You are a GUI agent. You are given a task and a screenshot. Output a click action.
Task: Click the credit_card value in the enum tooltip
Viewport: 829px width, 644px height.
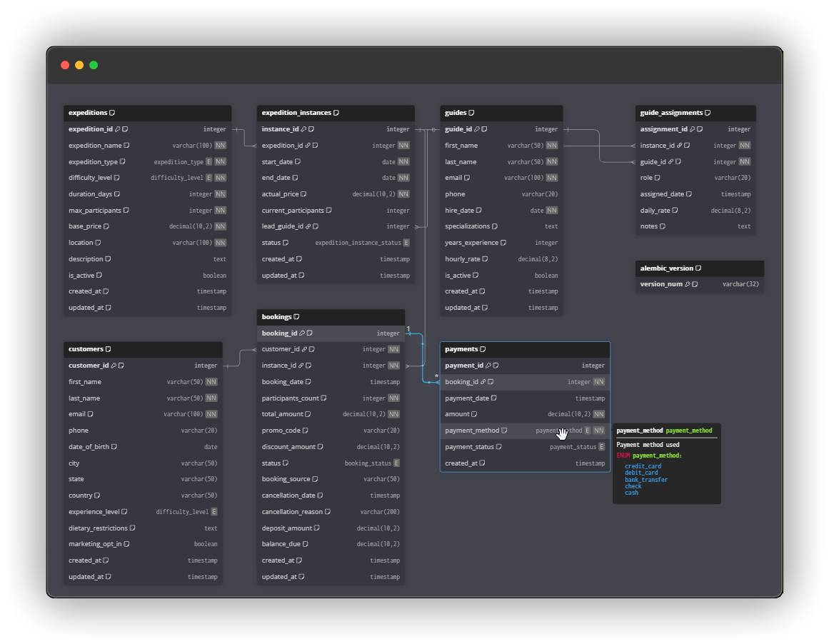pos(643,466)
